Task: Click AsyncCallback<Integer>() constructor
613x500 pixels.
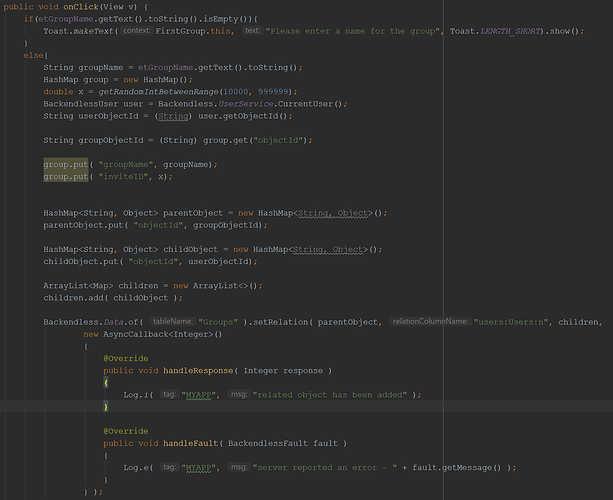Action: 163,334
